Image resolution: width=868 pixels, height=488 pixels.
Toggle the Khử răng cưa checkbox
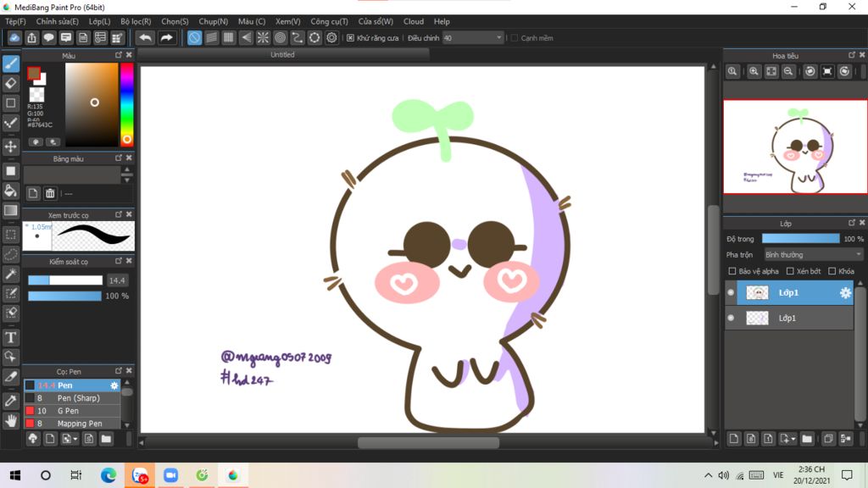coord(350,38)
